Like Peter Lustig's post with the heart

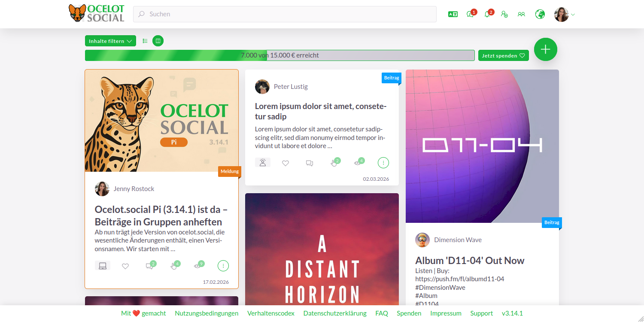[286, 162]
